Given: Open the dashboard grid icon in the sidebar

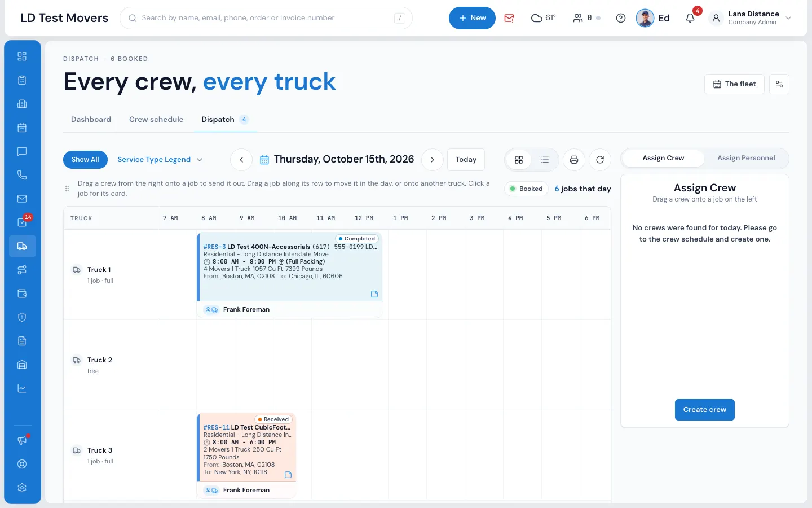Looking at the screenshot, I should (x=22, y=56).
